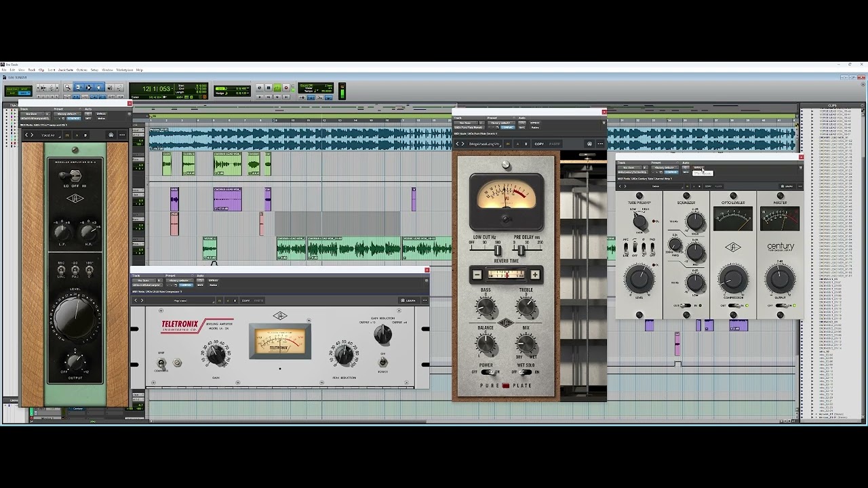
Task: Click the UA logo icon in Pure Plate toolbar
Action: (x=589, y=144)
